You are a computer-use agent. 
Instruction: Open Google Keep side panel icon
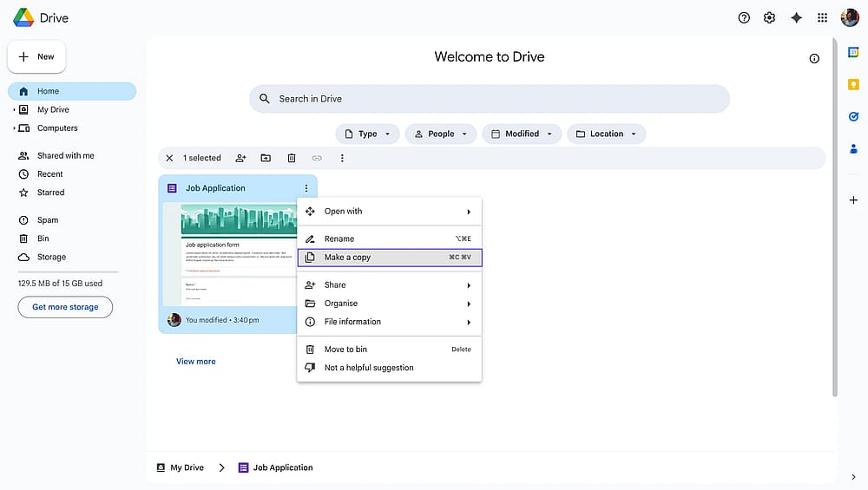[853, 84]
